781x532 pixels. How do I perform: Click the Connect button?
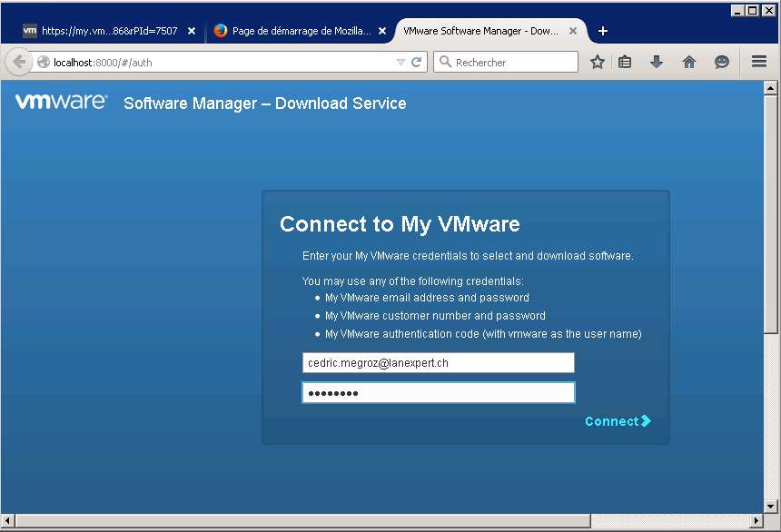(618, 421)
